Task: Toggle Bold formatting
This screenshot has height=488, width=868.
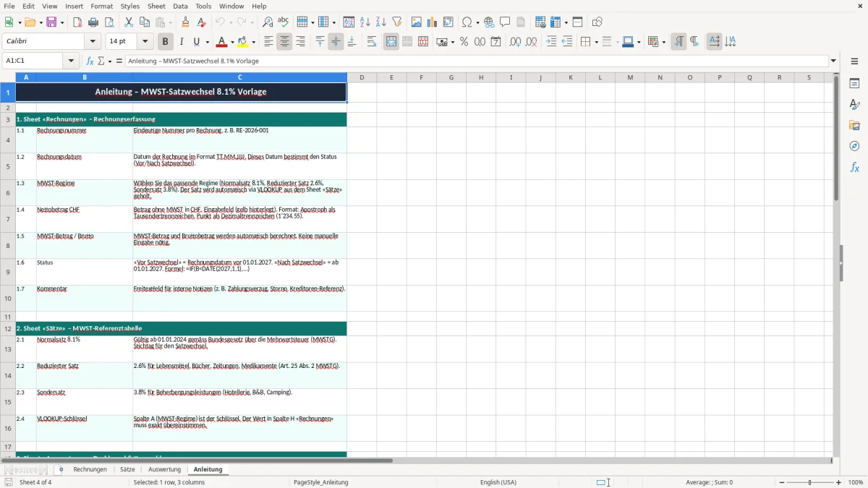Action: 166,42
